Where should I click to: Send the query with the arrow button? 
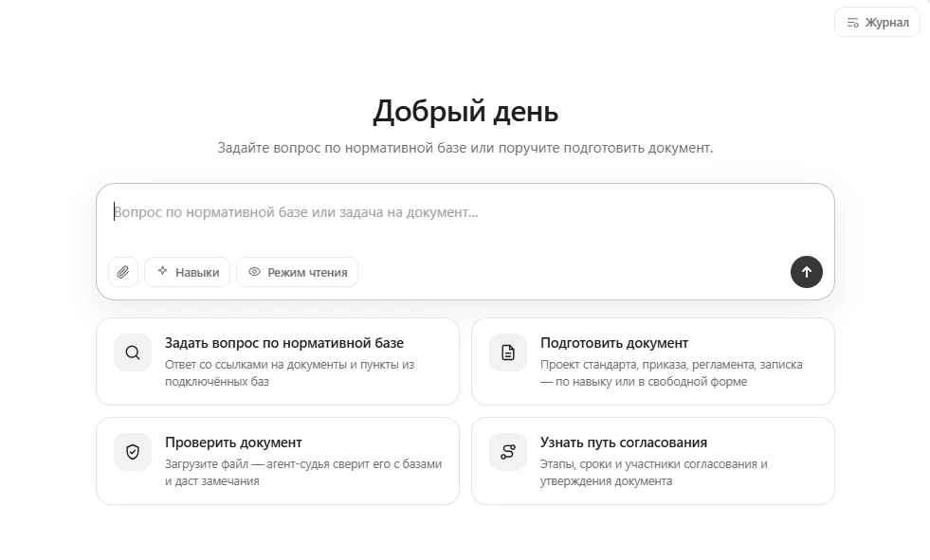[x=807, y=272]
